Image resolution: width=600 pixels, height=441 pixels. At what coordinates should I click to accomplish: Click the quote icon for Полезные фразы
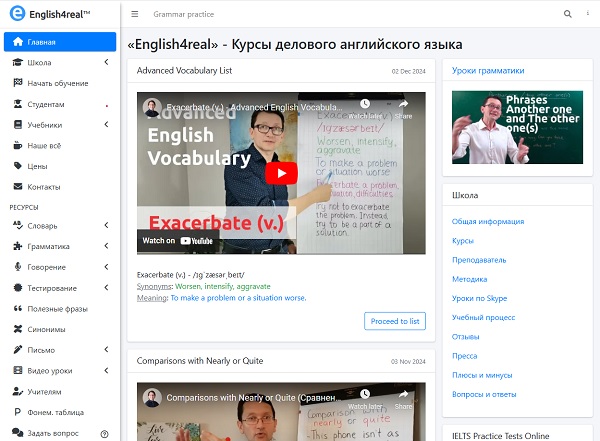[x=18, y=308]
